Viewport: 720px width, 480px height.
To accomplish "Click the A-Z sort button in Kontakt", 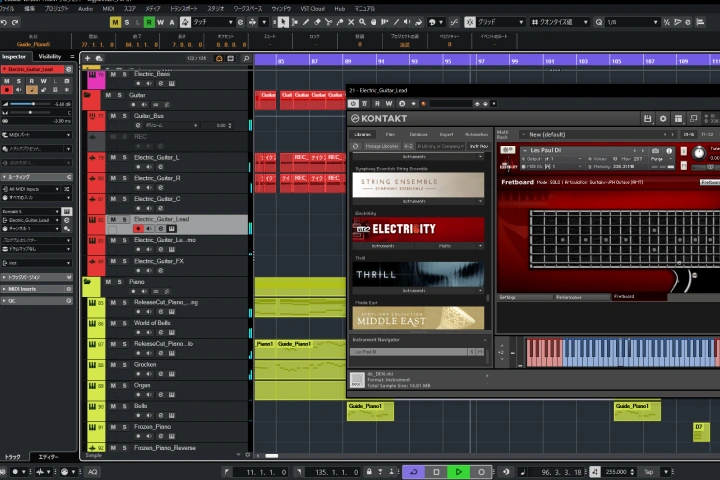I will point(408,146).
